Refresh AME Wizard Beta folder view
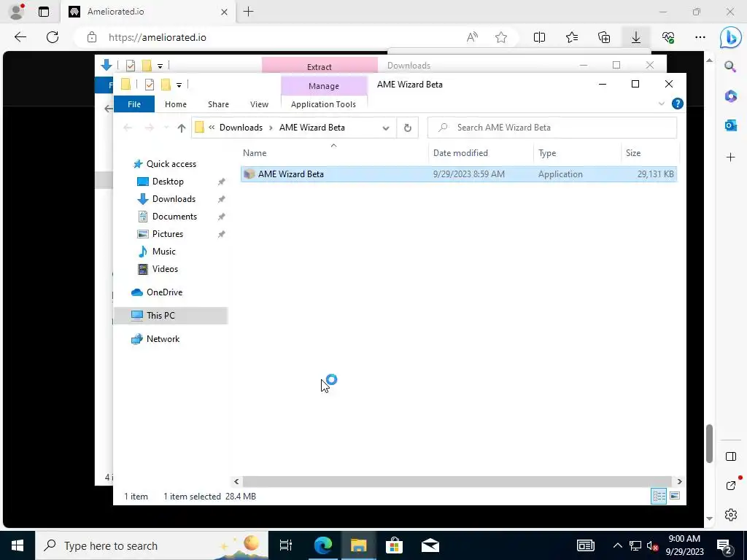 (x=407, y=128)
